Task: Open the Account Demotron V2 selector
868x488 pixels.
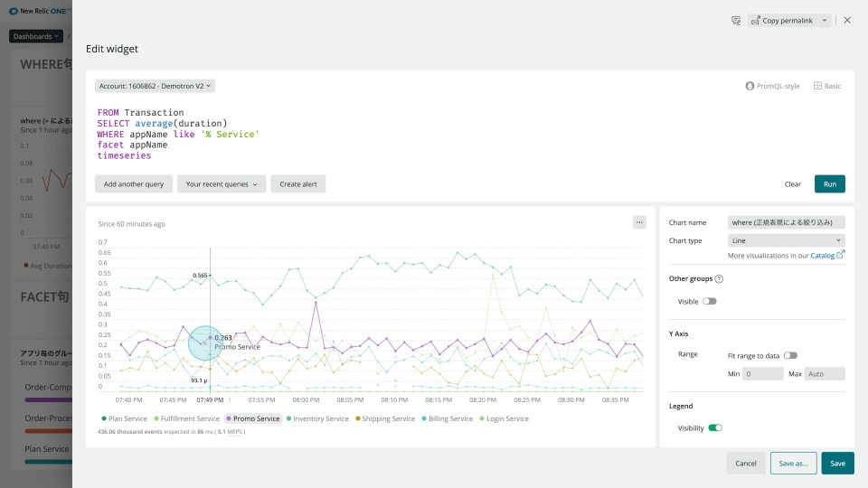Action: (155, 86)
